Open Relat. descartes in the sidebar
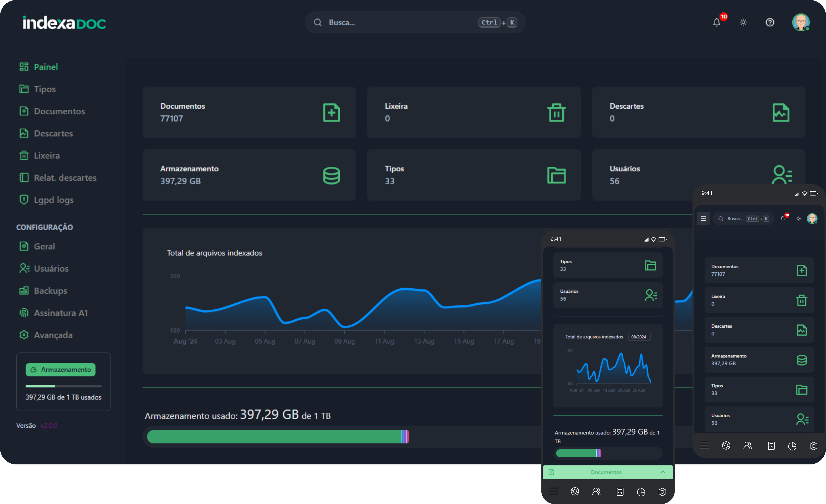This screenshot has height=504, width=826. point(58,178)
